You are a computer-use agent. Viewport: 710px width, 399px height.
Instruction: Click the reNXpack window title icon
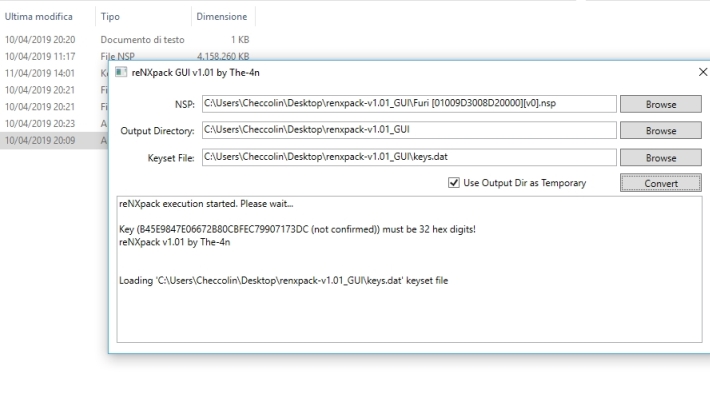(121, 72)
